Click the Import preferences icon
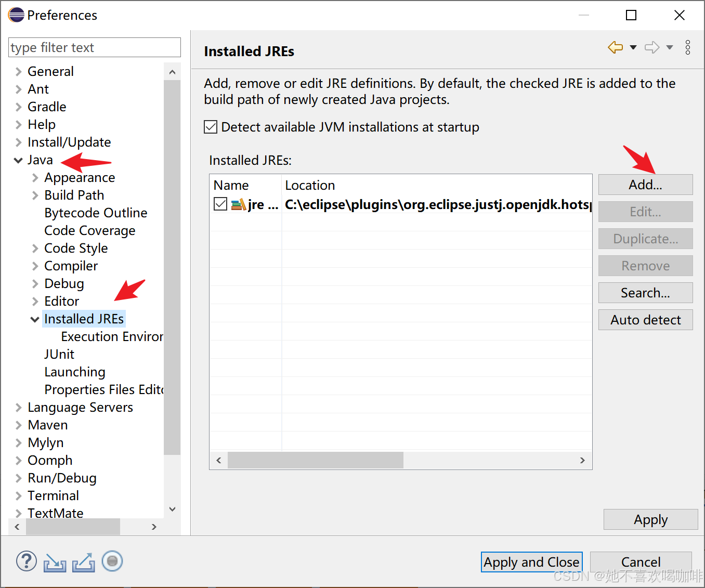Viewport: 705px width, 588px height. pos(55,563)
